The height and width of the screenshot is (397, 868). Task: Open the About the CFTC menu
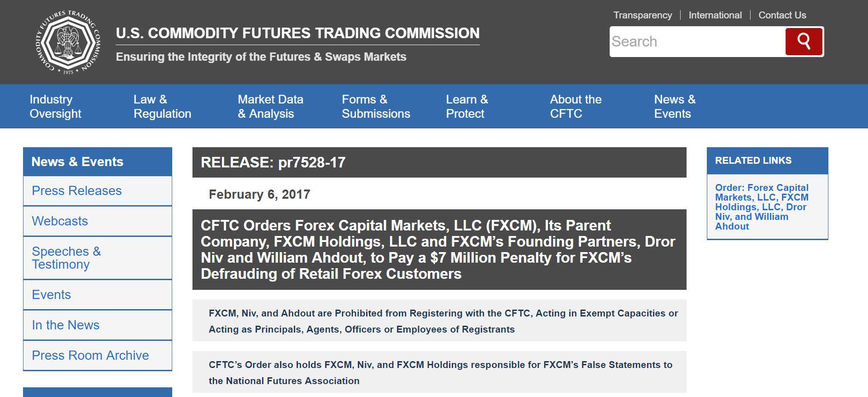pyautogui.click(x=576, y=106)
